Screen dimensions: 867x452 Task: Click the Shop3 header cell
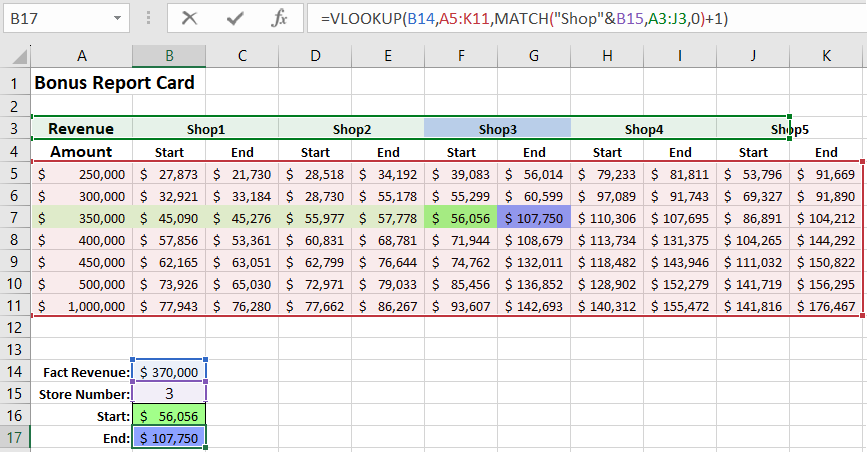[497, 129]
